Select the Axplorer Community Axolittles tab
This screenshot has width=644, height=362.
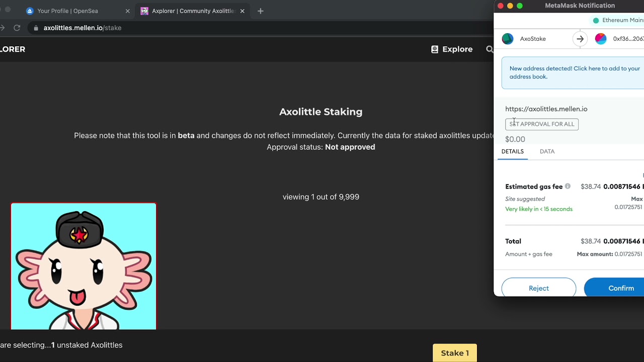click(x=192, y=11)
